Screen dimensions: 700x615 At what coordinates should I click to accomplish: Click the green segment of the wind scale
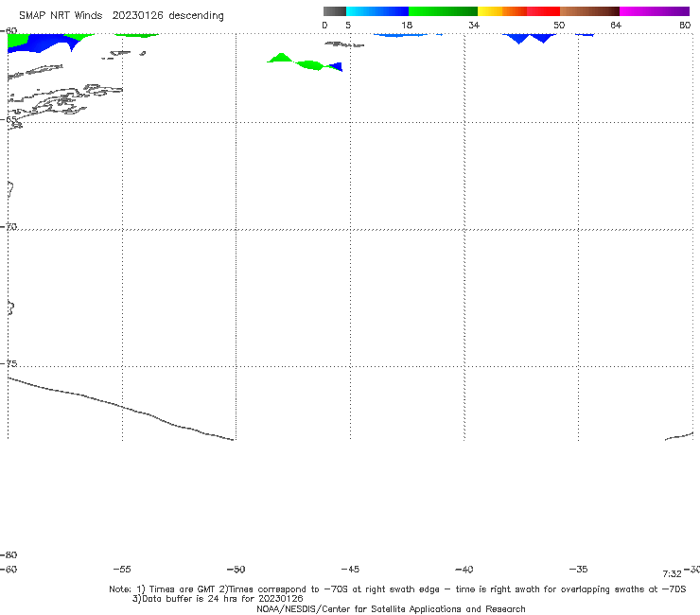tap(443, 11)
